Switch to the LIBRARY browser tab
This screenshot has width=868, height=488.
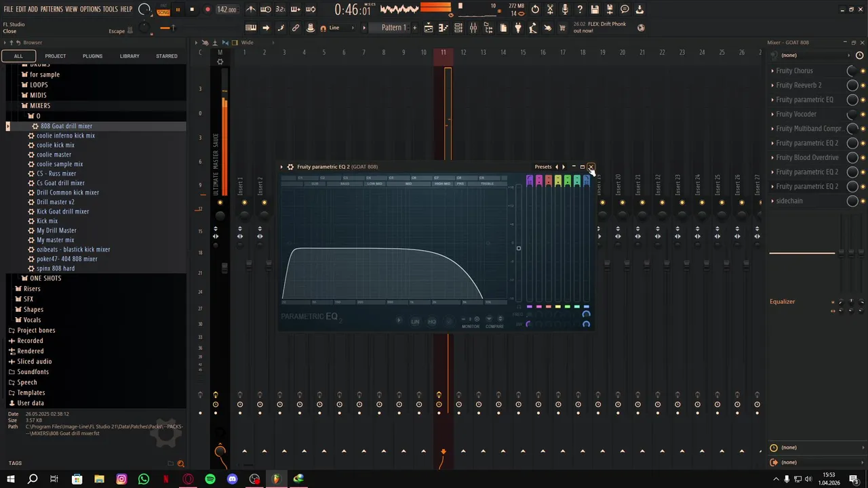pyautogui.click(x=130, y=56)
